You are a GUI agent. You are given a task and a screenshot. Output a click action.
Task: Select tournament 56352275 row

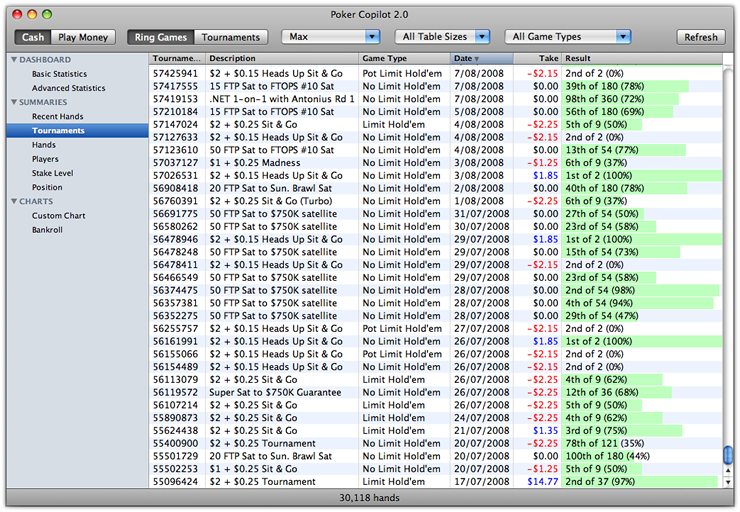tap(435, 316)
